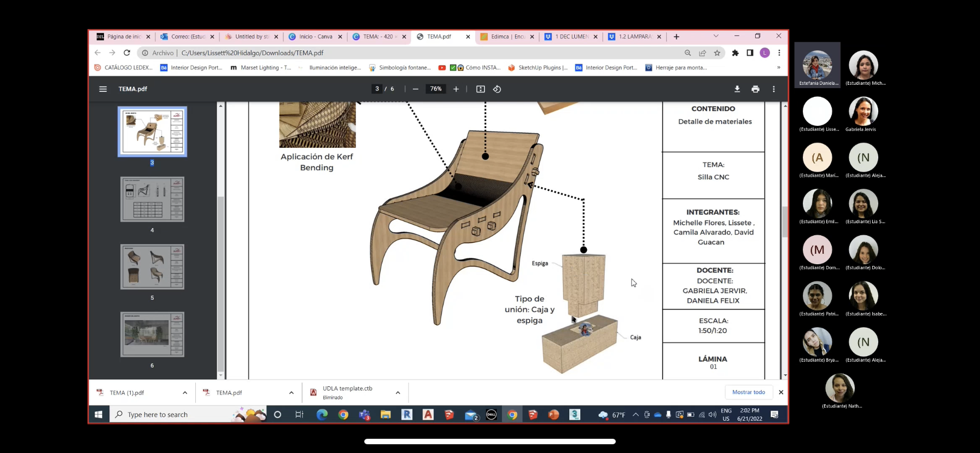Image resolution: width=980 pixels, height=453 pixels.
Task: Click the page number input field
Action: tap(377, 89)
